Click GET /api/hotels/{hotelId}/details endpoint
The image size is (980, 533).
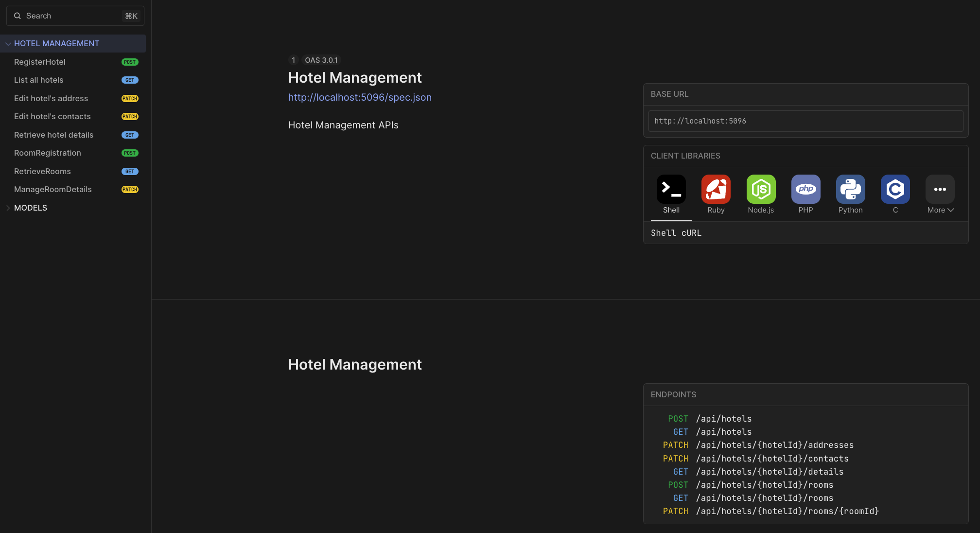click(770, 472)
